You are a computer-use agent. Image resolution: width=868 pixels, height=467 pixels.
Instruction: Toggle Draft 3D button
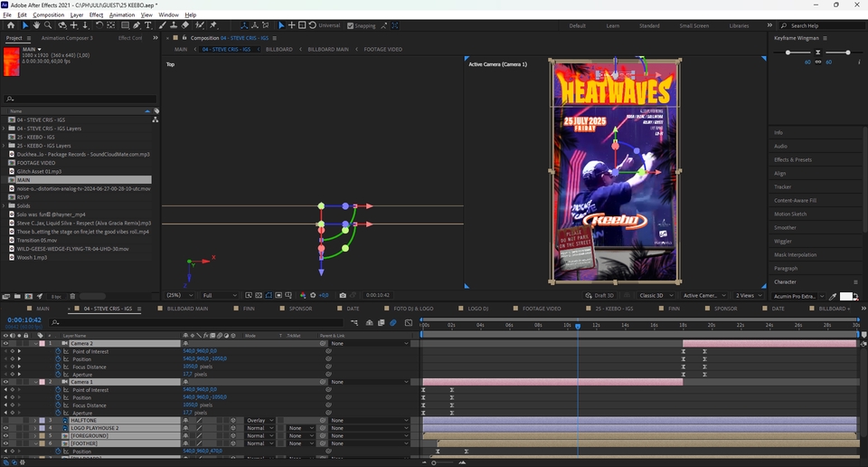point(599,295)
